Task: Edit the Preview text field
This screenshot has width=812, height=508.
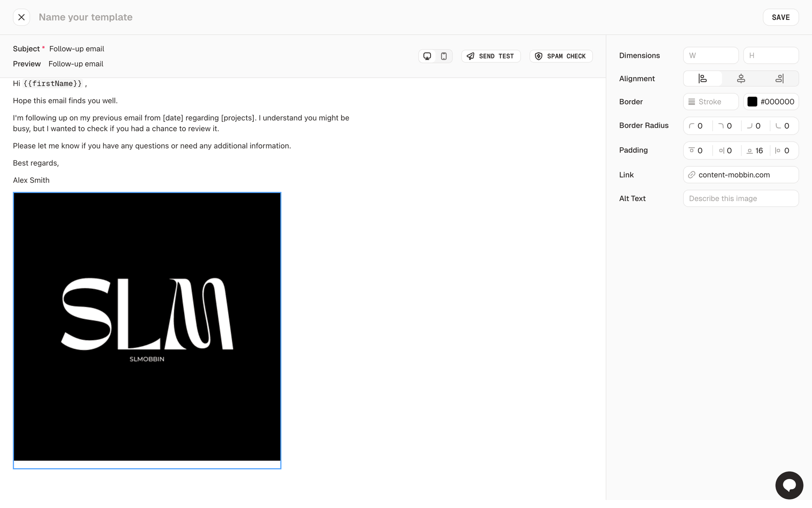Action: (x=76, y=64)
